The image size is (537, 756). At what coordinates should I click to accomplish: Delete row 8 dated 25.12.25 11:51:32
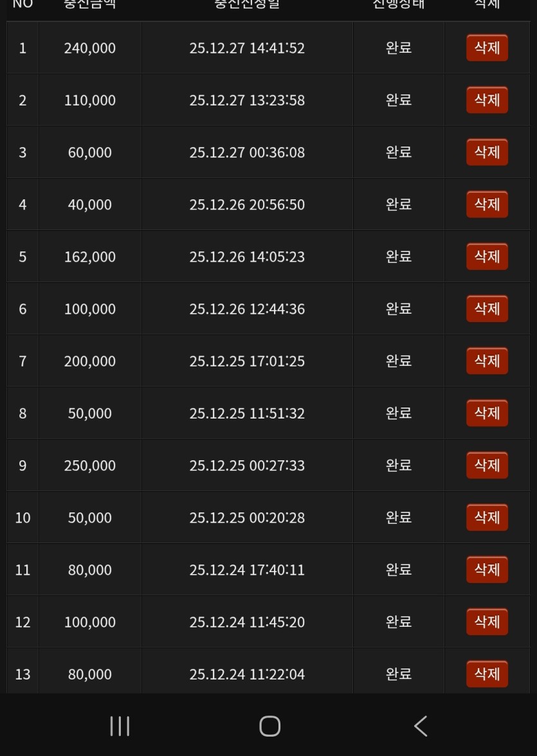point(487,413)
